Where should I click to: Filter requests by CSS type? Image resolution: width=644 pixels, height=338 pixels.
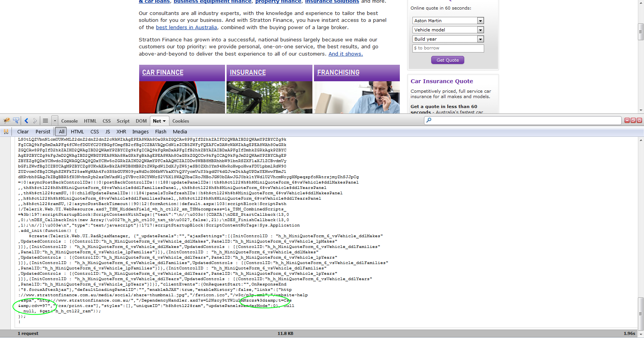tap(95, 131)
